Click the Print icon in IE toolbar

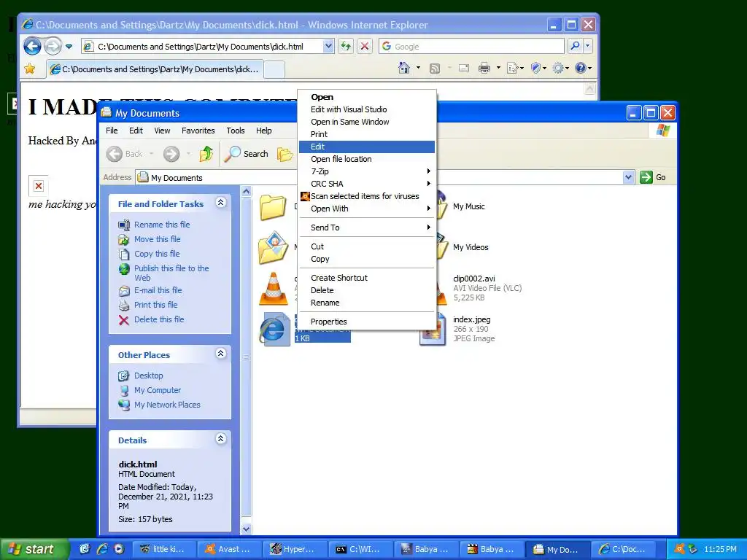pyautogui.click(x=484, y=68)
